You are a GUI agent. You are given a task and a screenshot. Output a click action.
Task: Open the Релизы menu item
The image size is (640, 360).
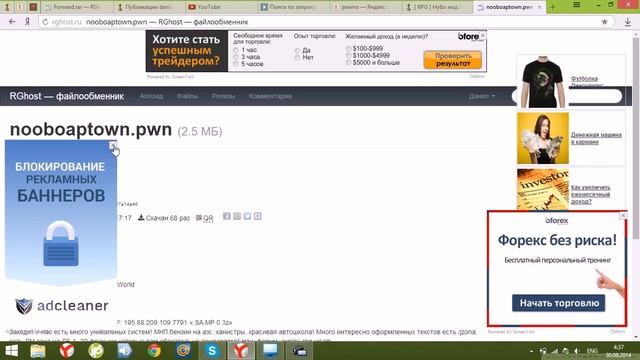point(223,96)
